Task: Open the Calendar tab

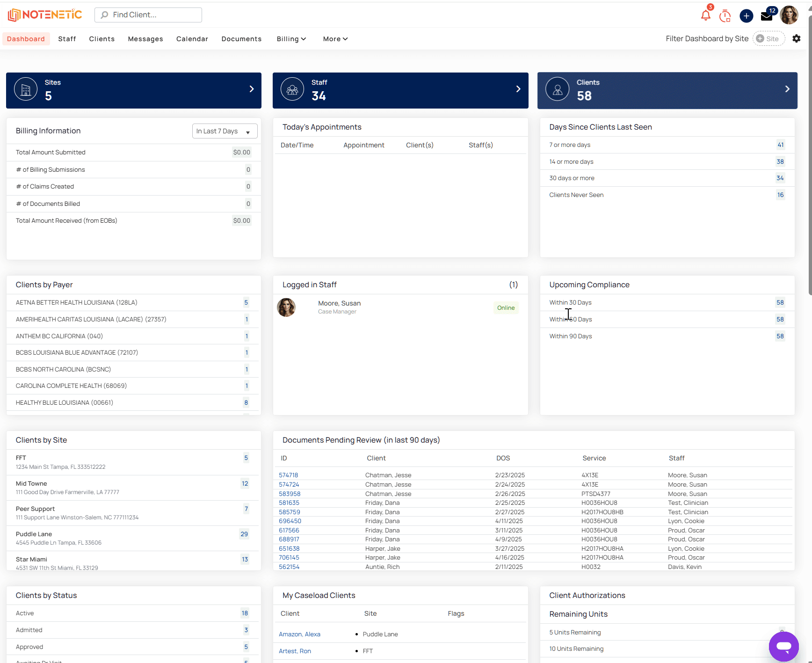Action: coord(192,39)
